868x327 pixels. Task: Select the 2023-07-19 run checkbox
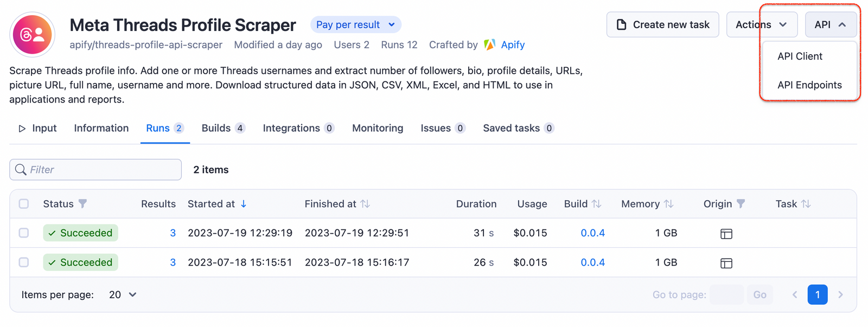[24, 233]
